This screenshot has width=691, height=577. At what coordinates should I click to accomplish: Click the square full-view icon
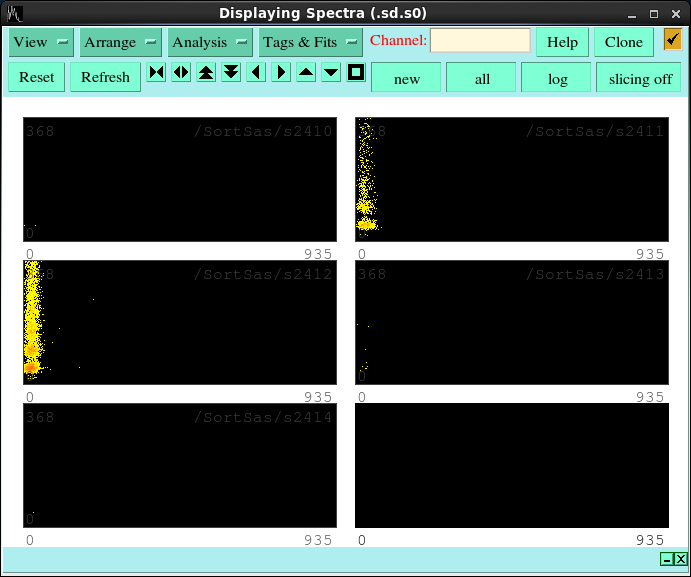pyautogui.click(x=356, y=72)
